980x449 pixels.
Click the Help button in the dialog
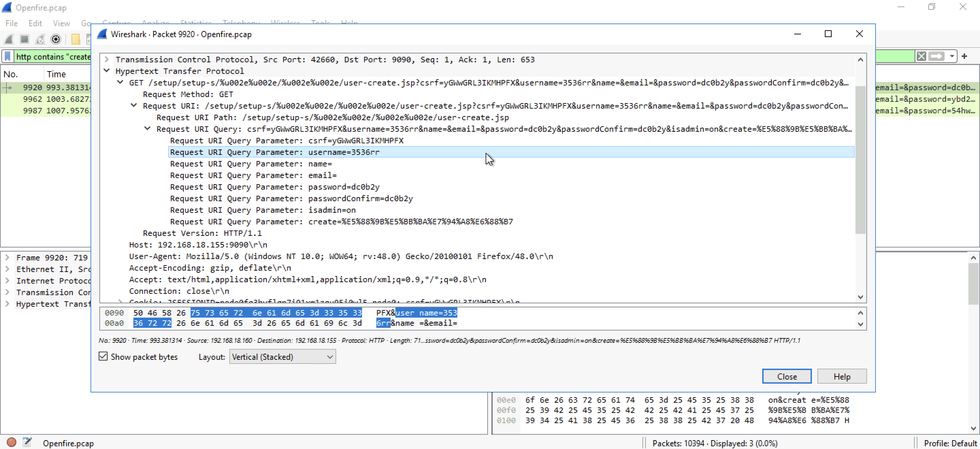842,376
